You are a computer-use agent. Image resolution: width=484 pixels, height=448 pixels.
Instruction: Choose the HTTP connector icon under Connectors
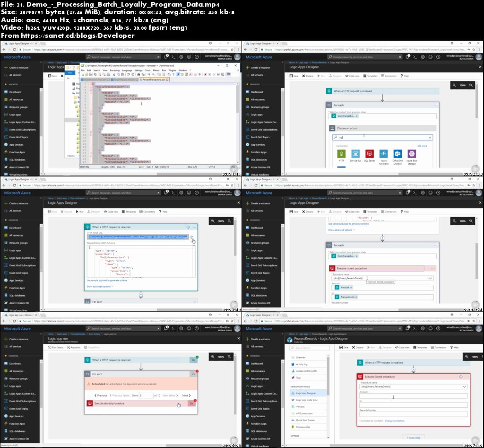[x=341, y=154]
